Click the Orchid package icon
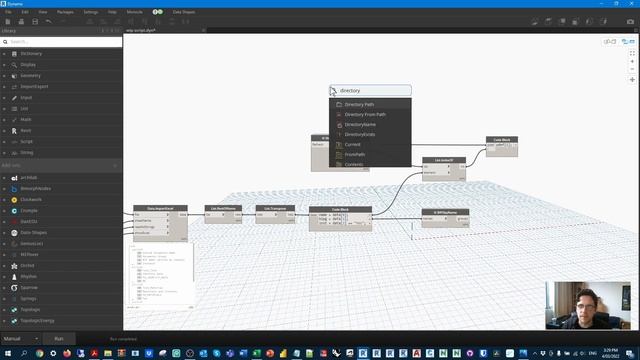The width and height of the screenshot is (640, 360). tap(14, 266)
